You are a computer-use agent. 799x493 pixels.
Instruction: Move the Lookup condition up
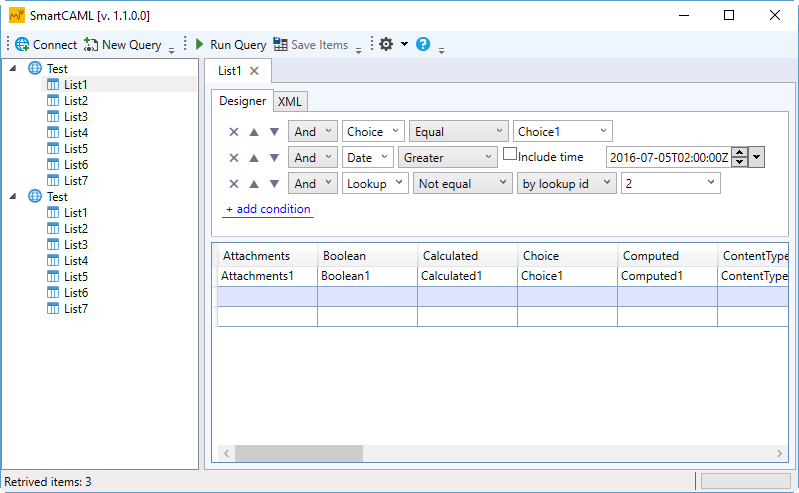tap(254, 184)
